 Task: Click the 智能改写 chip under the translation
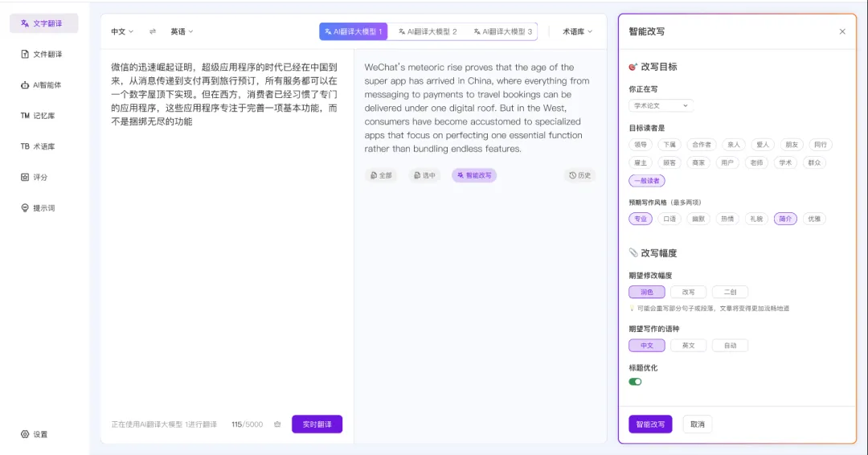(x=474, y=175)
